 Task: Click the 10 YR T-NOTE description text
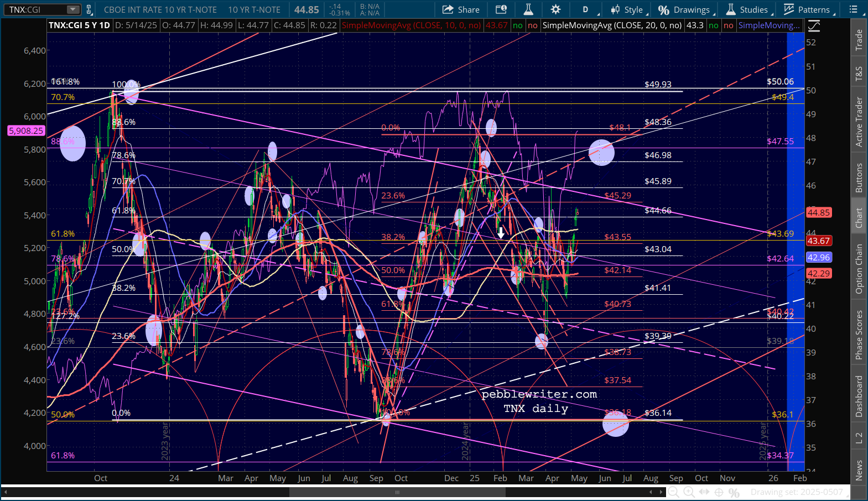254,9
